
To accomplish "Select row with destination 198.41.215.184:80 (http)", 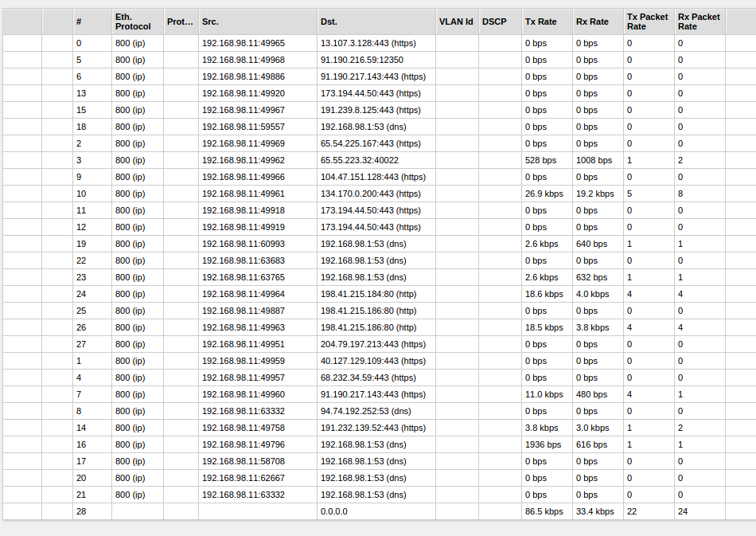I will 378,295.
